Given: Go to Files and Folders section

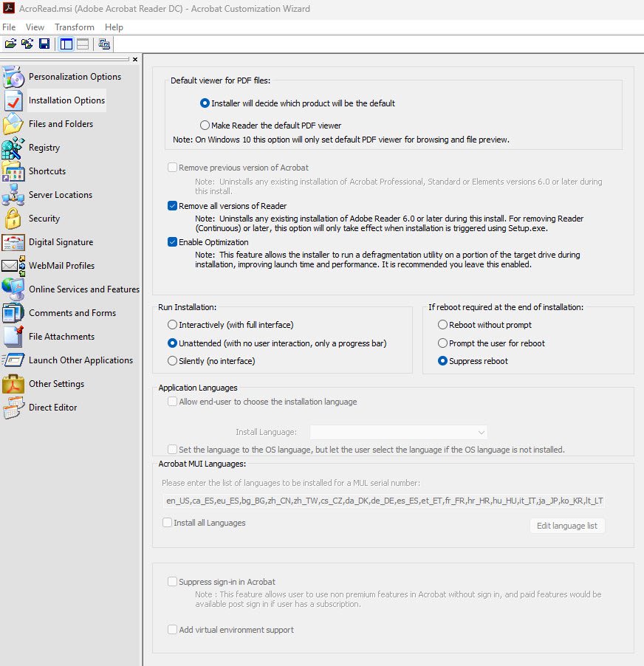Looking at the screenshot, I should [61, 124].
